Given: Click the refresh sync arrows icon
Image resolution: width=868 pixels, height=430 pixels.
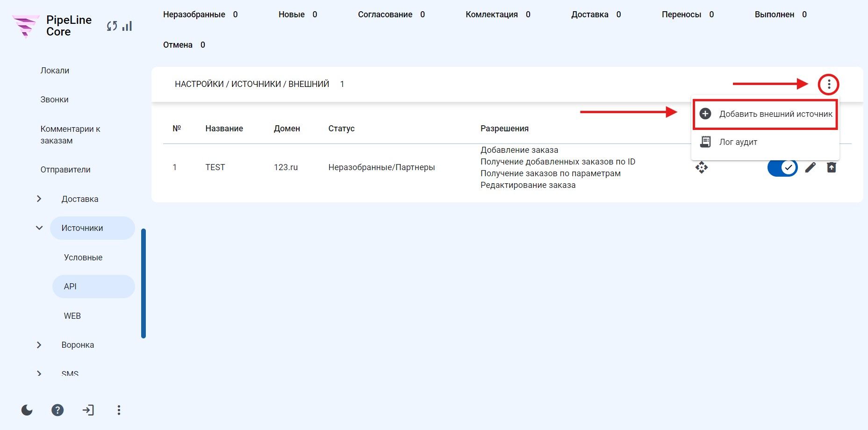Looking at the screenshot, I should 112,26.
